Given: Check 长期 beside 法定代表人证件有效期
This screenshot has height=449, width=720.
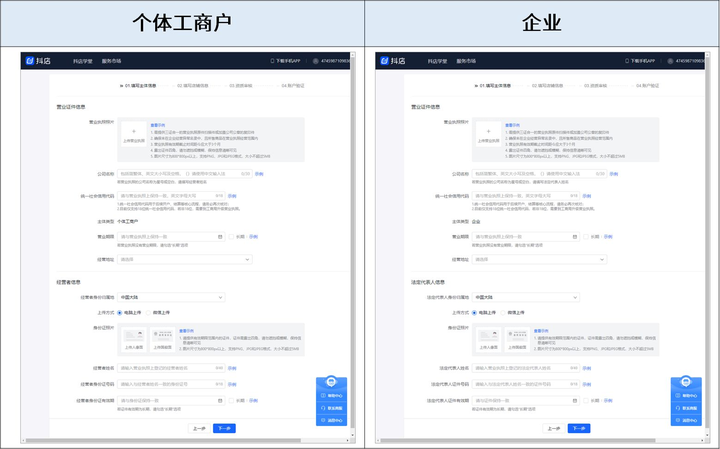Looking at the screenshot, I should 586,401.
